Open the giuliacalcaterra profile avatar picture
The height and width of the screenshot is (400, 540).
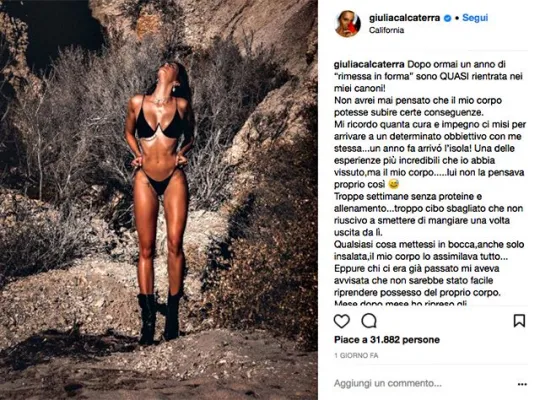click(348, 24)
